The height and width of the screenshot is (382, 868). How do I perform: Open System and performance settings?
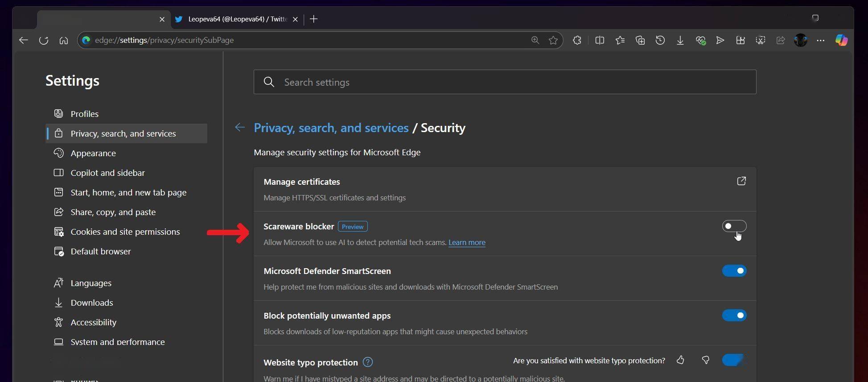pos(127,342)
